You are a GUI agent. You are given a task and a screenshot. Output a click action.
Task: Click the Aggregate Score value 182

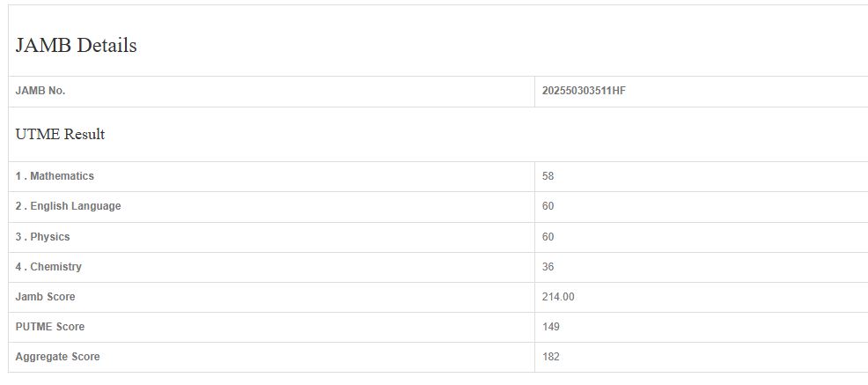551,357
